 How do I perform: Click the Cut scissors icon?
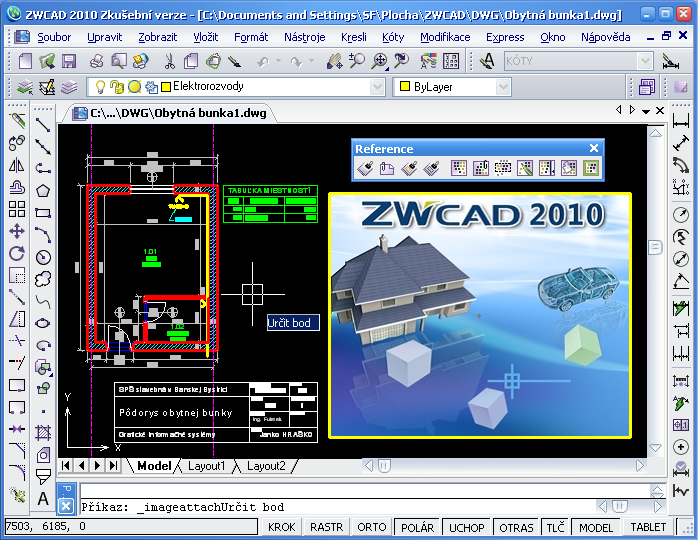pos(169,62)
